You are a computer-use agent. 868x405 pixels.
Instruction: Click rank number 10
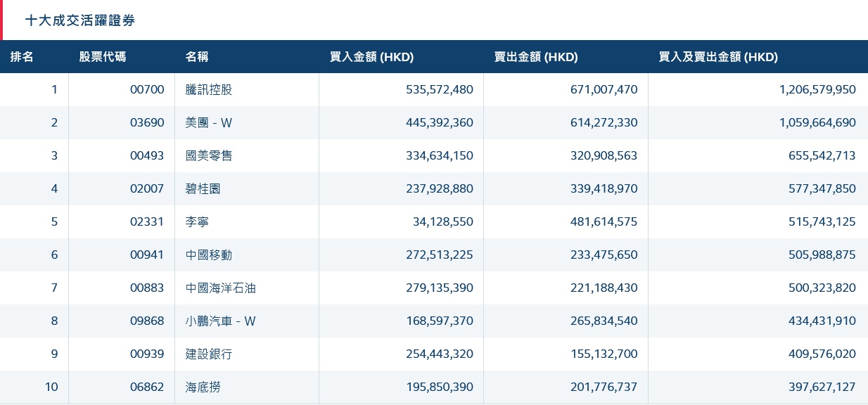click(51, 387)
